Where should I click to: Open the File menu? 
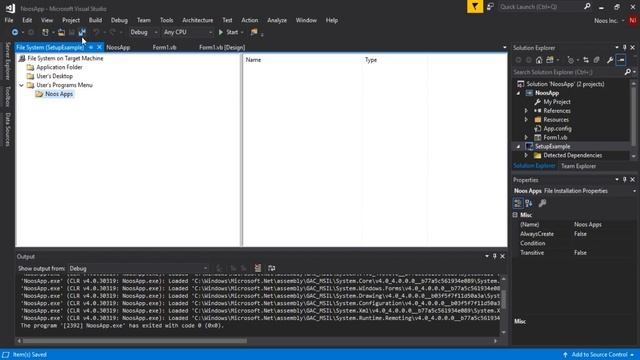point(9,20)
